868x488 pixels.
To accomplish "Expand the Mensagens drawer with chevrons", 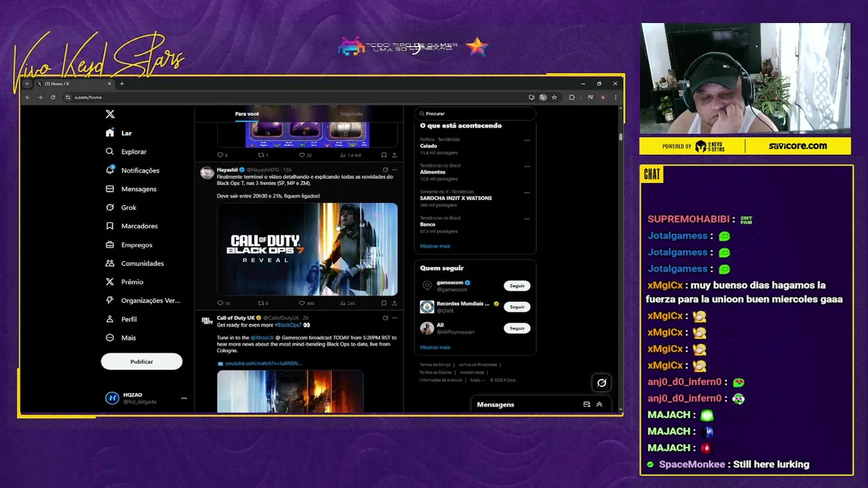I will [599, 405].
